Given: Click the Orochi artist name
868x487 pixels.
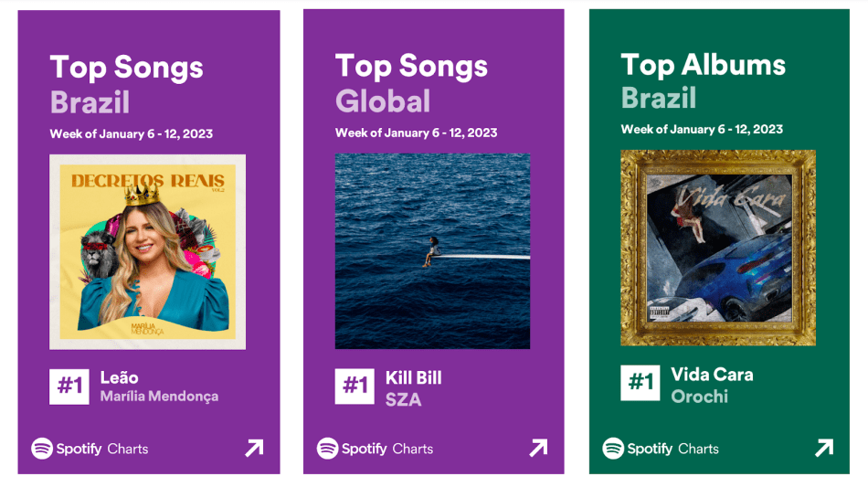Looking at the screenshot, I should [699, 396].
